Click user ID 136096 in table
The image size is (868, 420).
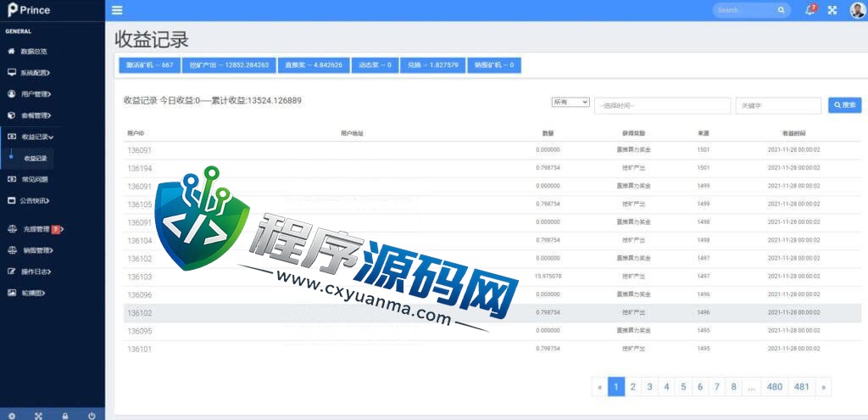(x=140, y=294)
